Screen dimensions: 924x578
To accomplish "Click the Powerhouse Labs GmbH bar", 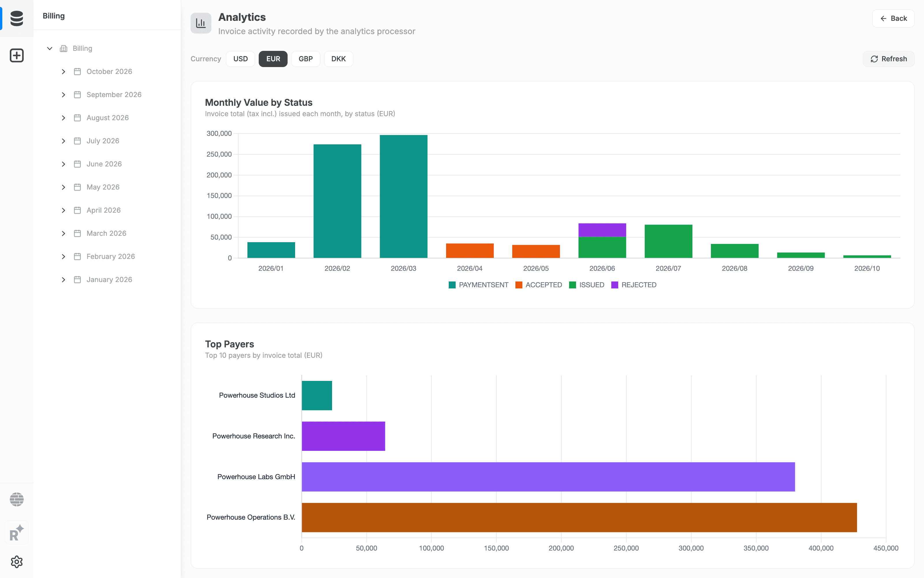I will [x=548, y=477].
